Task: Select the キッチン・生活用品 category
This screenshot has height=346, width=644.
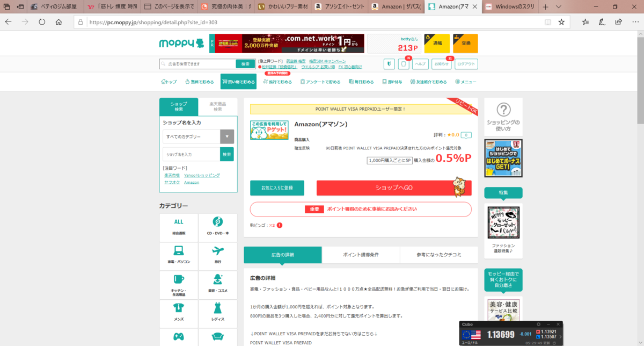Action: (x=179, y=284)
